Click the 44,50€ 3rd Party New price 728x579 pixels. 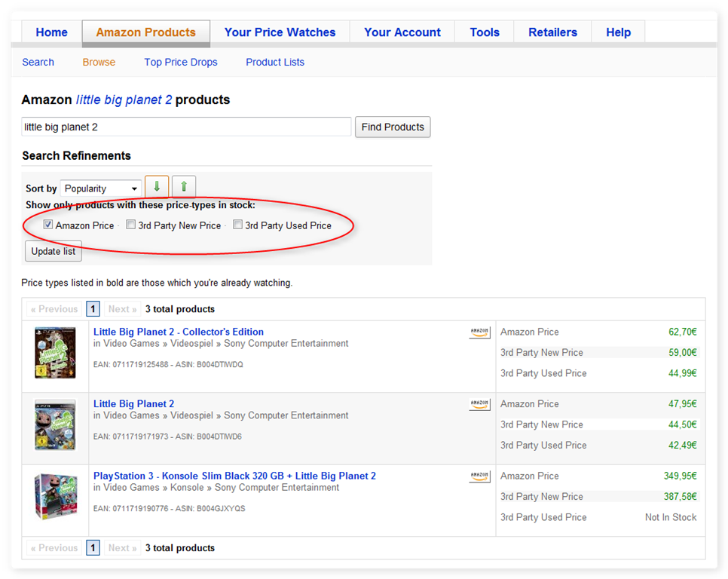(683, 424)
